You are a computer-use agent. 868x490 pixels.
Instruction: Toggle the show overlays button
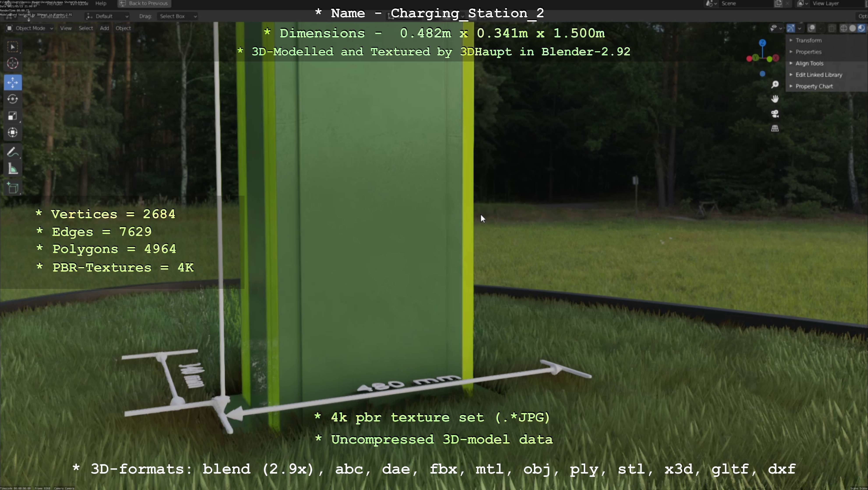811,28
